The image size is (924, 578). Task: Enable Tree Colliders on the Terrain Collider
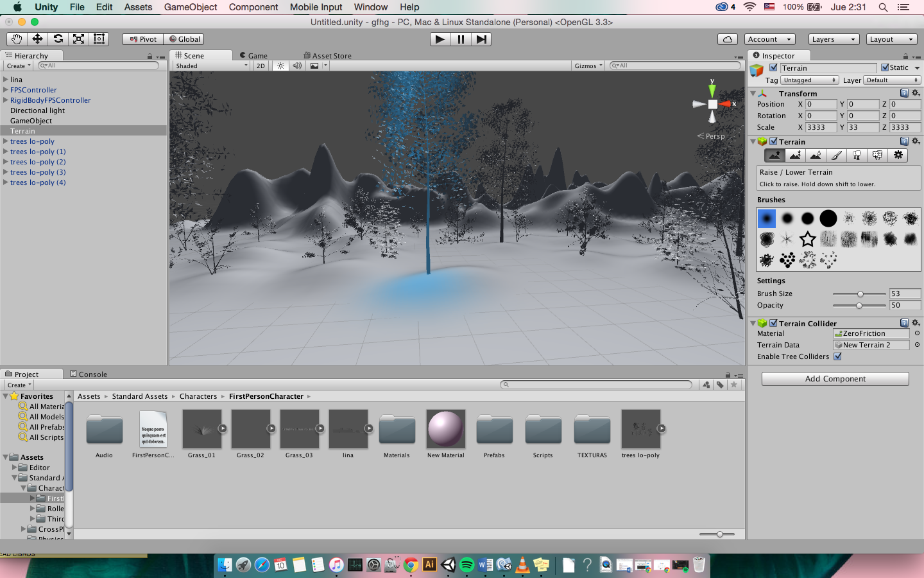coord(836,356)
